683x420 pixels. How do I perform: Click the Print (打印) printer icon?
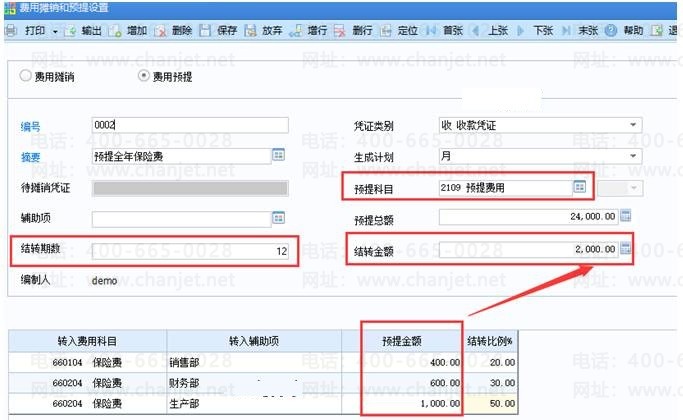pos(10,30)
